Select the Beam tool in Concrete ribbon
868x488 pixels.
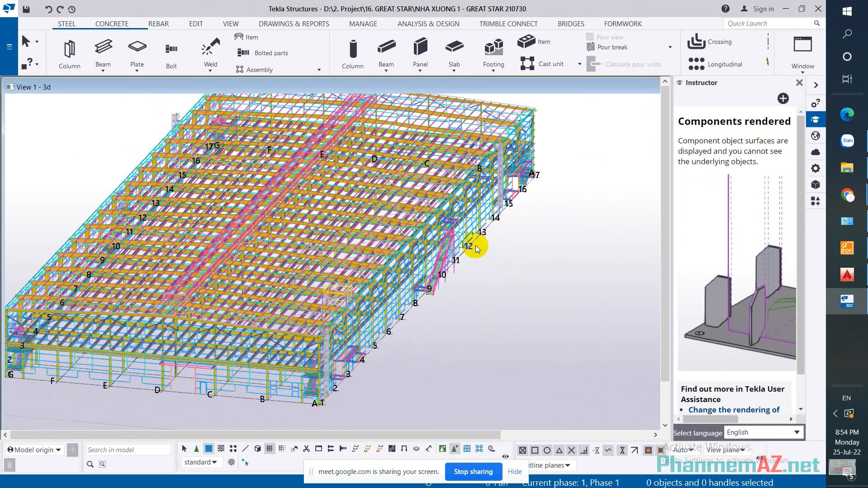click(386, 52)
